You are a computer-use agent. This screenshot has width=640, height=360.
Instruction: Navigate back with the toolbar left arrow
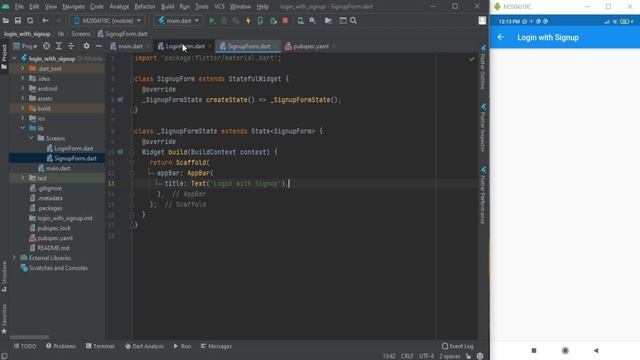(x=45, y=20)
